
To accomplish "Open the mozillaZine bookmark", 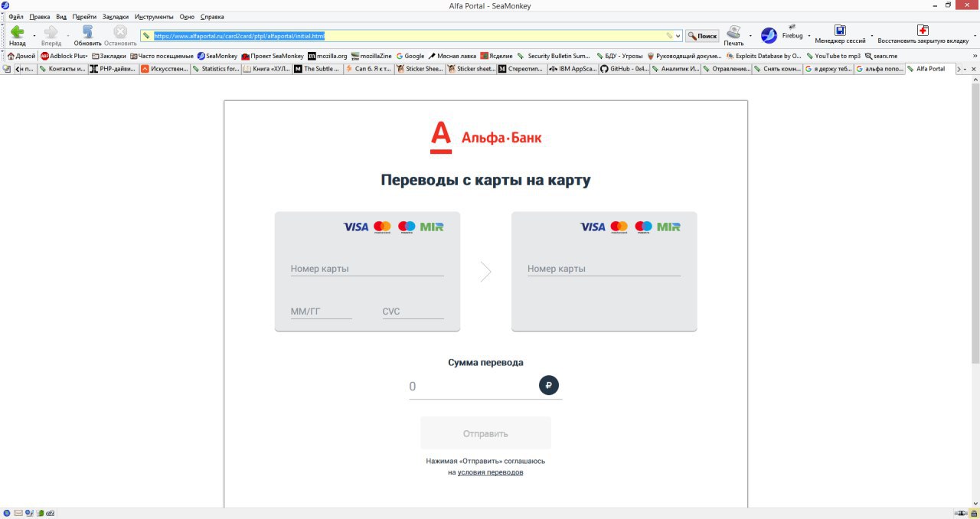I will pyautogui.click(x=371, y=56).
